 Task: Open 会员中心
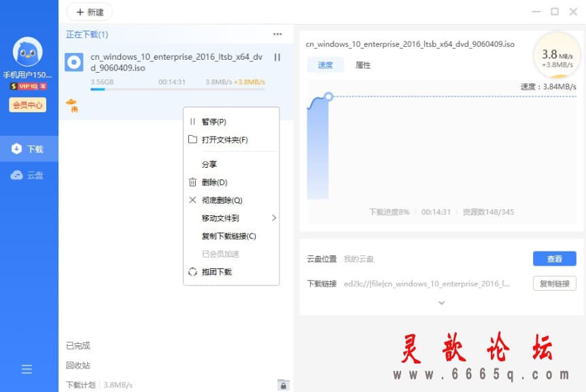(x=28, y=105)
